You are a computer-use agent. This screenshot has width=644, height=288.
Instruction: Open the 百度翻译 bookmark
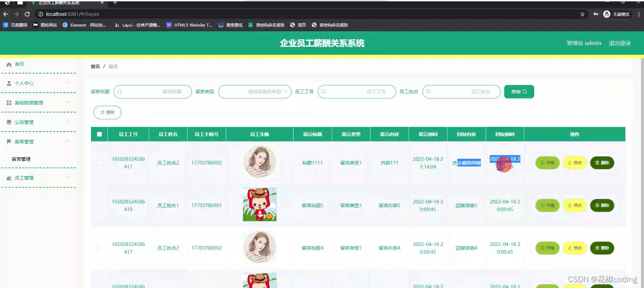click(15, 25)
